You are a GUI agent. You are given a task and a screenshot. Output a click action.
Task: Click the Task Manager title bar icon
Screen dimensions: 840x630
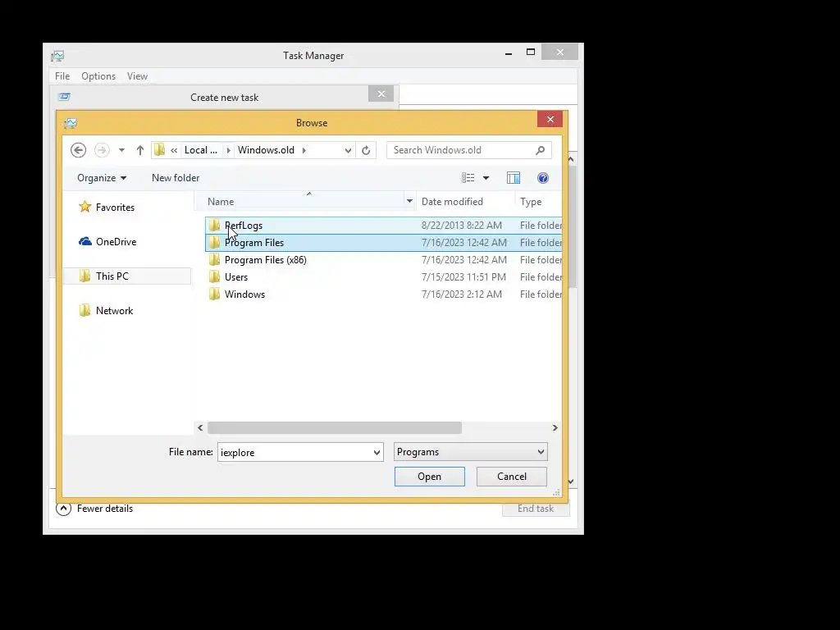coord(57,56)
